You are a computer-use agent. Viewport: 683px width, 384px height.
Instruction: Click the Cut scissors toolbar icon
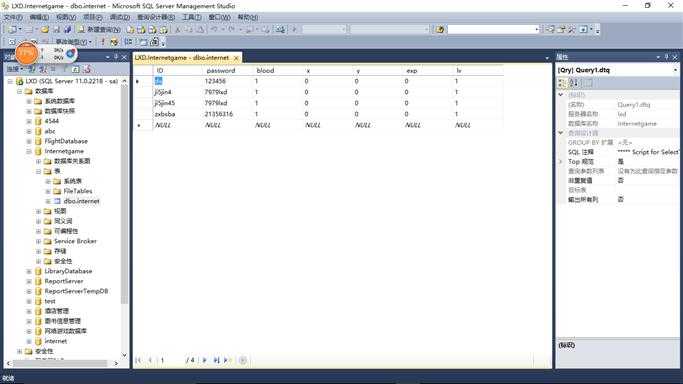(x=178, y=30)
